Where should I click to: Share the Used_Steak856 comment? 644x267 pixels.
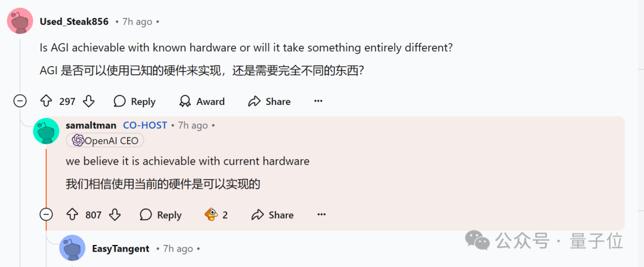pos(270,101)
